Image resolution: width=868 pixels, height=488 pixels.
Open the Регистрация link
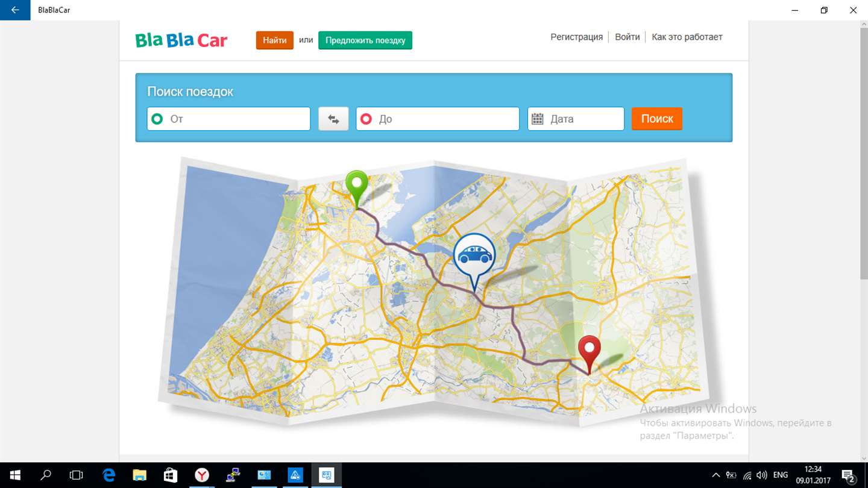click(576, 37)
